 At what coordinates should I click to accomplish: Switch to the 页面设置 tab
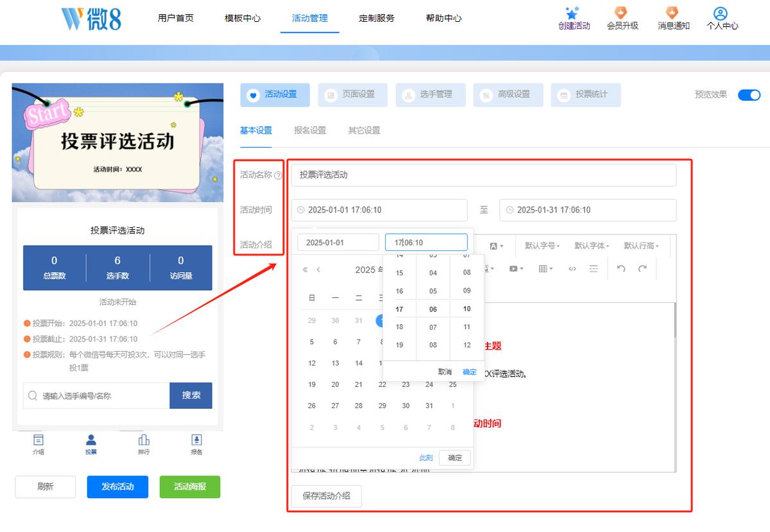(x=352, y=95)
